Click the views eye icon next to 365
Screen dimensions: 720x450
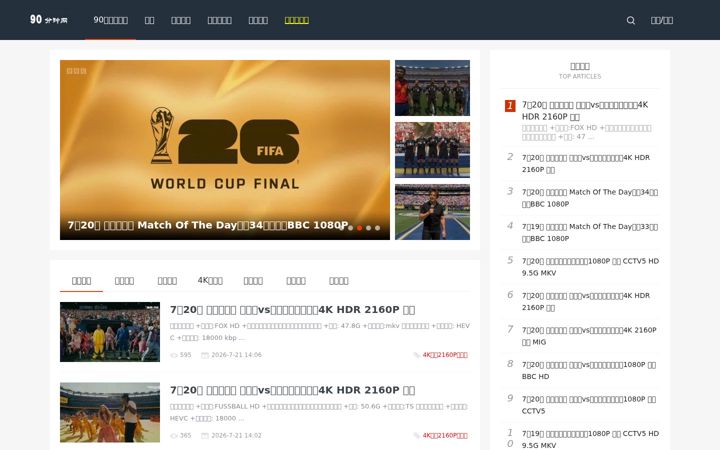tap(174, 435)
